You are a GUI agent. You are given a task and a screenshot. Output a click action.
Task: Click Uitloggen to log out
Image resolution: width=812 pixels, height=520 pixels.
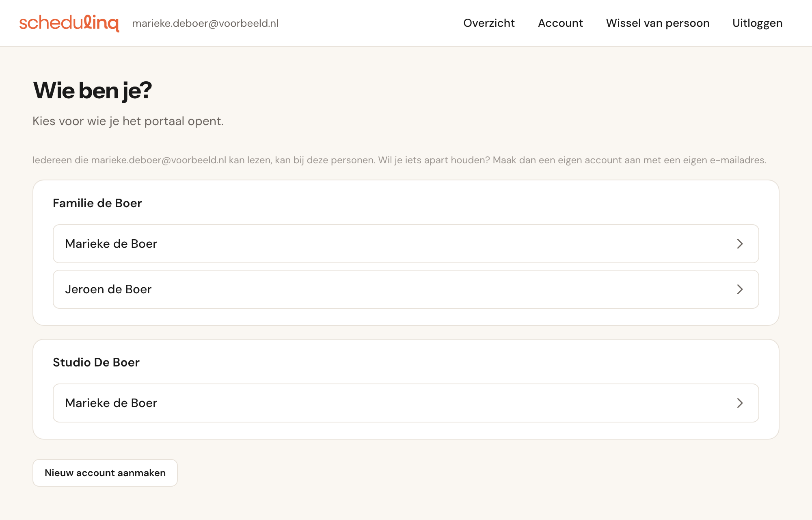coord(757,23)
